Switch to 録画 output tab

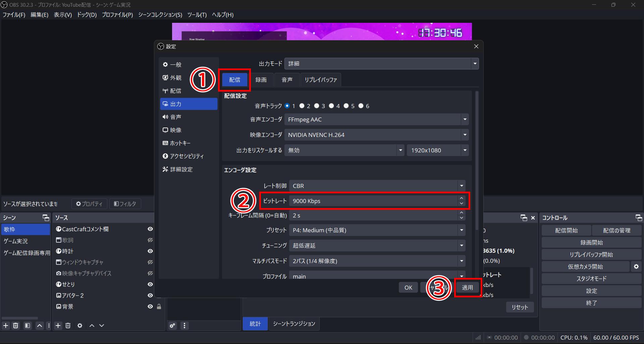click(261, 80)
